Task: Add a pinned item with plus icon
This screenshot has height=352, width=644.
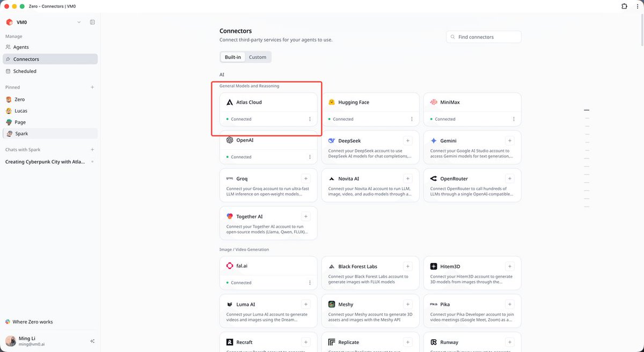Action: (x=92, y=87)
